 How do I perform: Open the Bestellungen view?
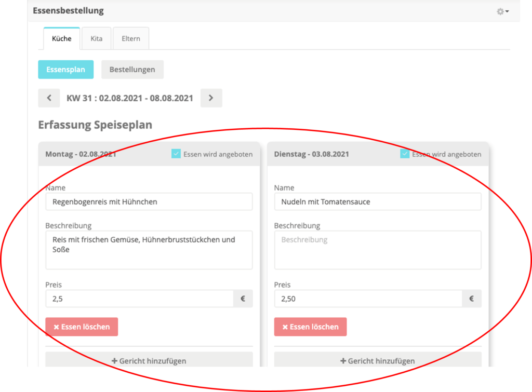click(132, 70)
